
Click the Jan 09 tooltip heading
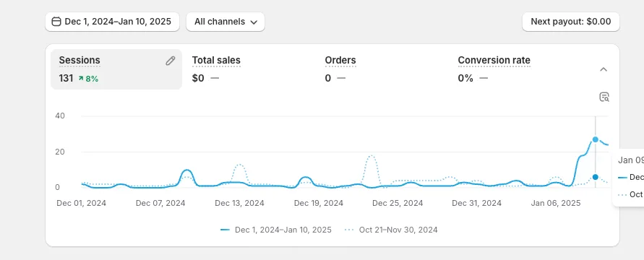tap(631, 160)
